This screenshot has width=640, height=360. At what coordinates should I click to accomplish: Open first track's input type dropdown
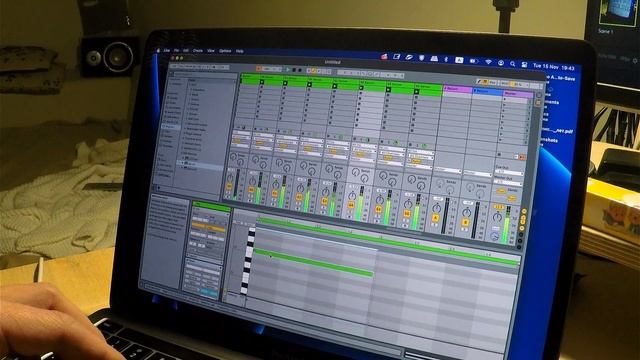click(x=241, y=133)
